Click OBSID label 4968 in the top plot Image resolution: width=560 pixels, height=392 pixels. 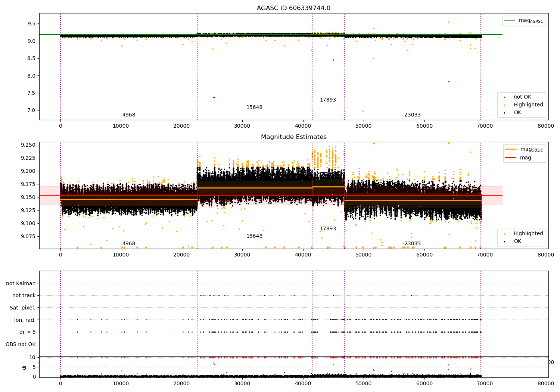coord(129,115)
